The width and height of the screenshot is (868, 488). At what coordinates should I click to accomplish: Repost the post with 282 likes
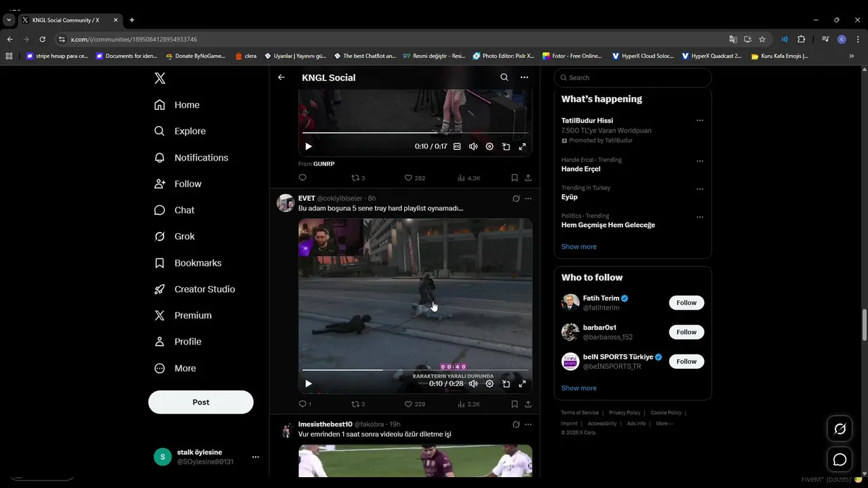point(358,178)
